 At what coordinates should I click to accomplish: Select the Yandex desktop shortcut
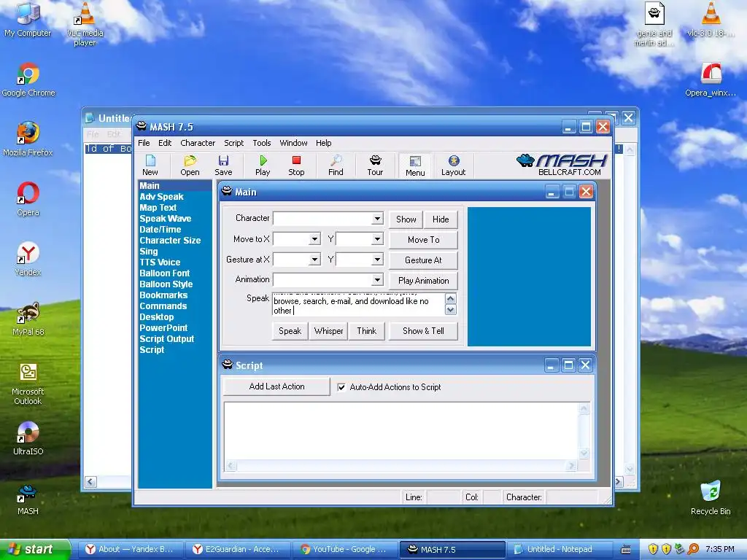pos(28,259)
